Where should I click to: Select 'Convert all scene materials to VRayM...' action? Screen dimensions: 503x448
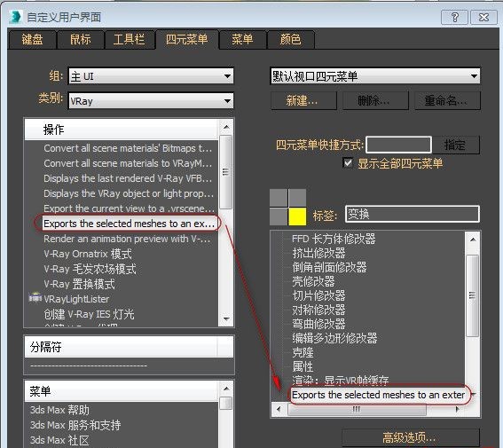128,163
